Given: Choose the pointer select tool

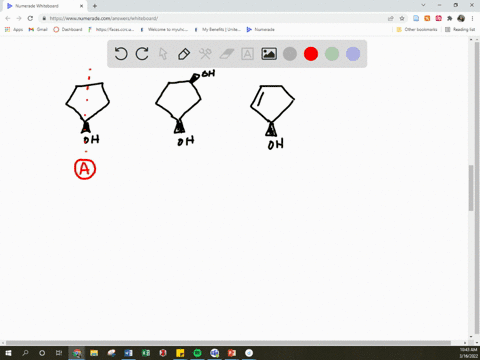Looking at the screenshot, I should click(x=163, y=54).
